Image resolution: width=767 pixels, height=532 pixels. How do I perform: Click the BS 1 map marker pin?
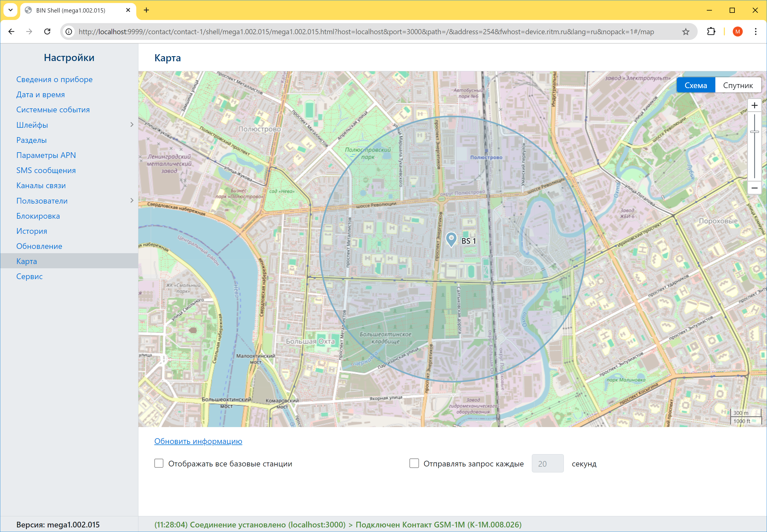tap(451, 239)
